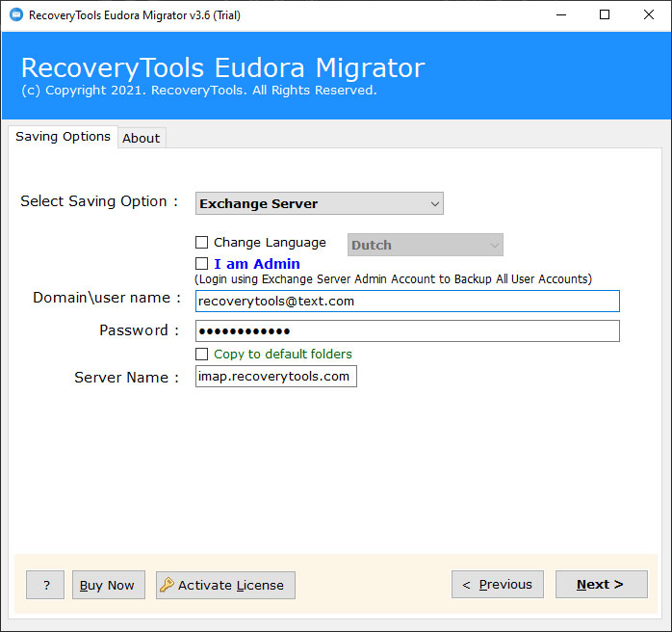
Task: Click the Next button
Action: (x=602, y=585)
